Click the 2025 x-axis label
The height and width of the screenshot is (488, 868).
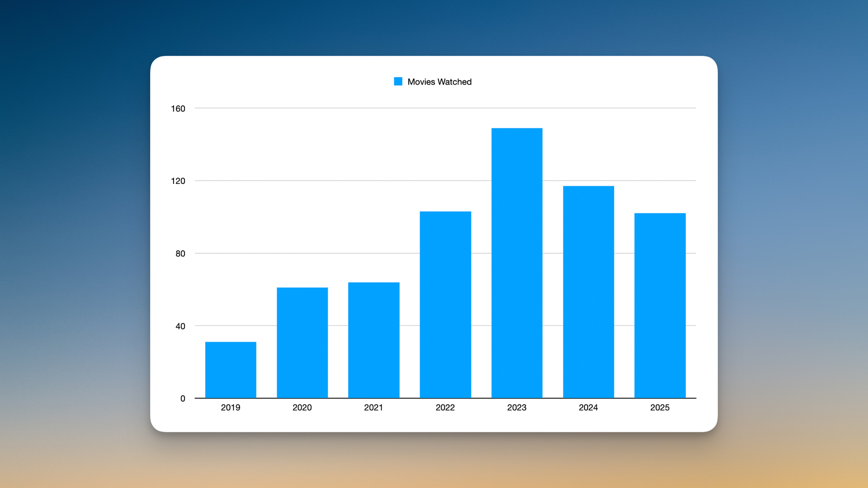coord(660,408)
